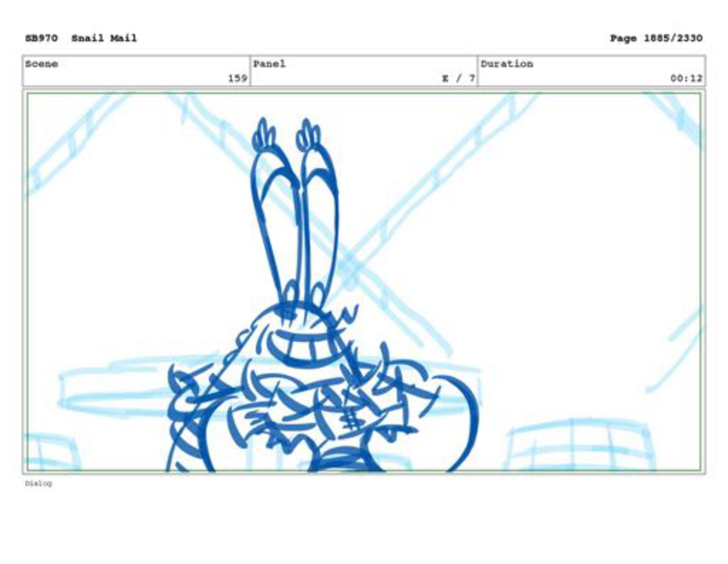Viewport: 728px width, 564px height.
Task: Click the 'Panel' header label
Action: [269, 64]
